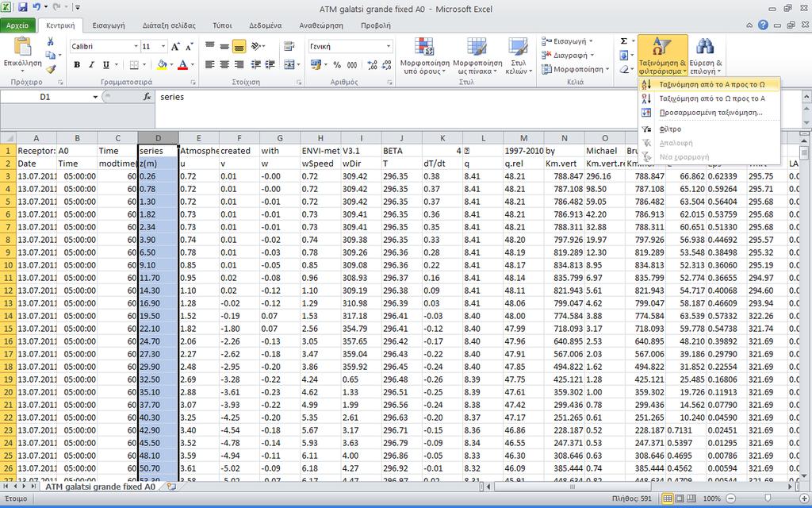The width and height of the screenshot is (812, 508).
Task: Toggle wrap text in cells
Action: [289, 47]
